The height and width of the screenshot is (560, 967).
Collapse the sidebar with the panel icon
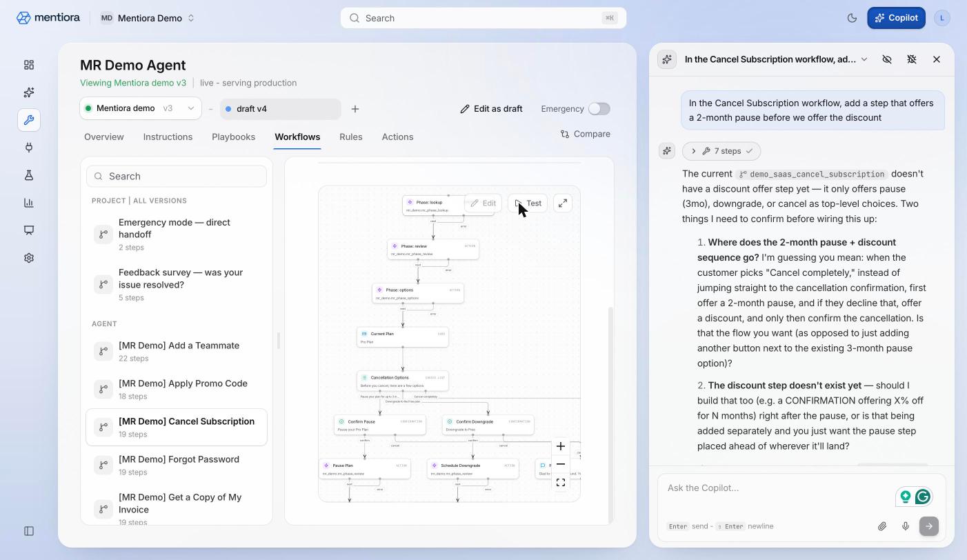29,531
